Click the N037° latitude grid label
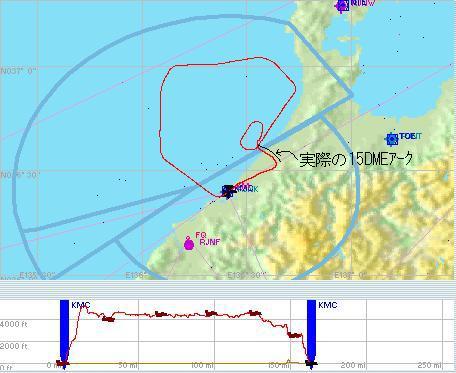 coord(18,71)
